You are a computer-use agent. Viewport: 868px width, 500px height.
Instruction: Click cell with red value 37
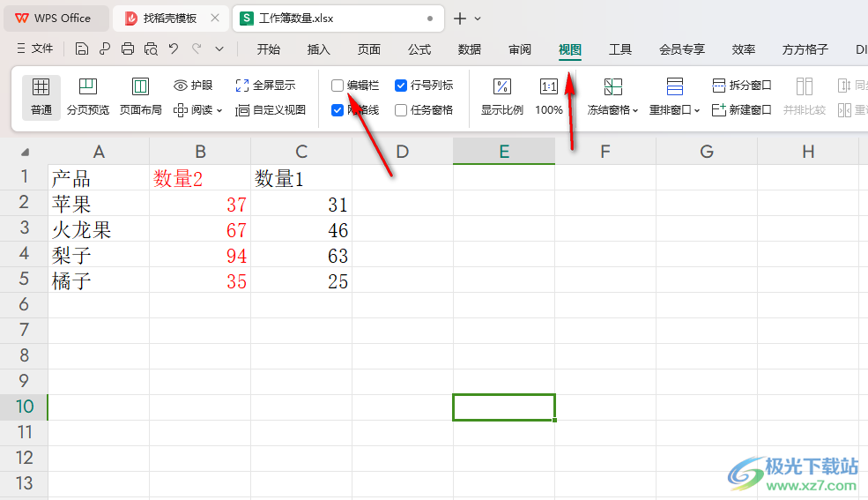click(200, 203)
